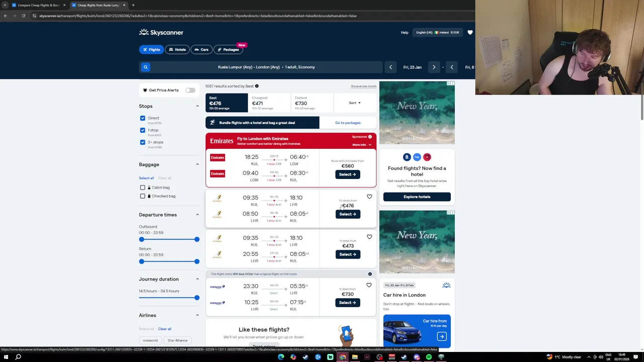The height and width of the screenshot is (362, 644).
Task: Select the Flights tab
Action: [150, 49]
